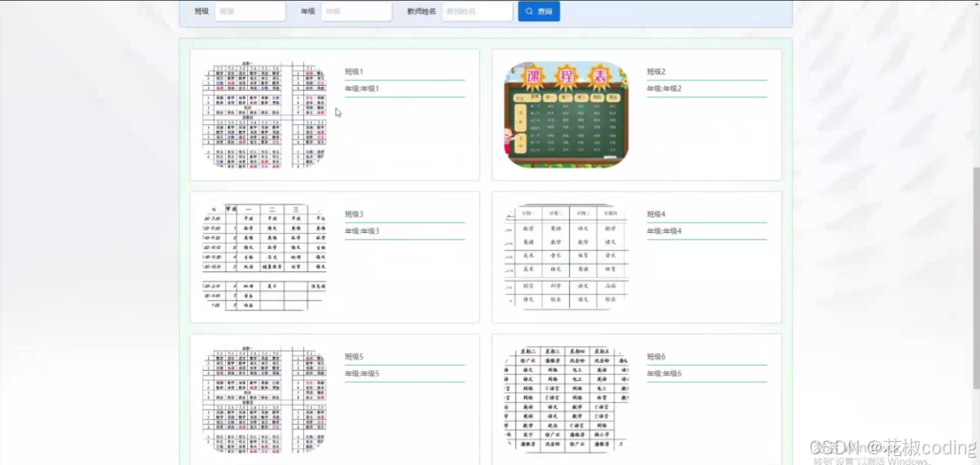Open the 班级6 timetable thumbnail

pyautogui.click(x=566, y=400)
